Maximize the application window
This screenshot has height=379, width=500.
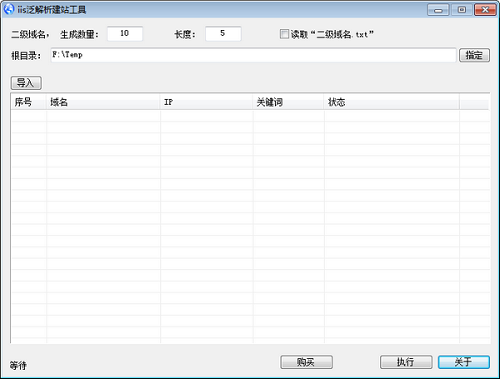[462, 10]
